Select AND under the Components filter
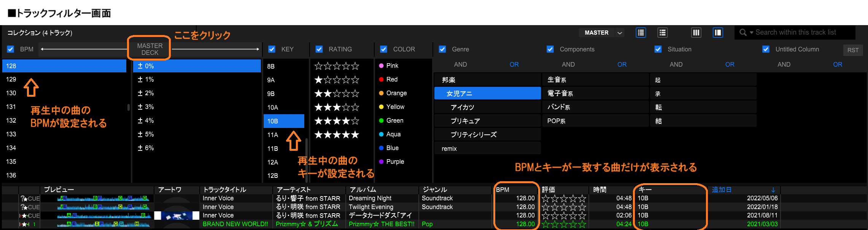 point(568,64)
